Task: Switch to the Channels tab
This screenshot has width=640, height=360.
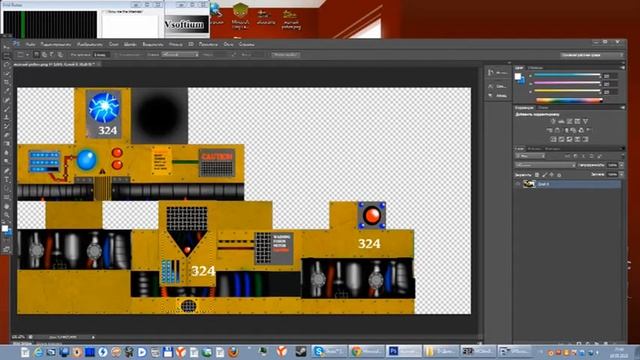Action: point(534,149)
